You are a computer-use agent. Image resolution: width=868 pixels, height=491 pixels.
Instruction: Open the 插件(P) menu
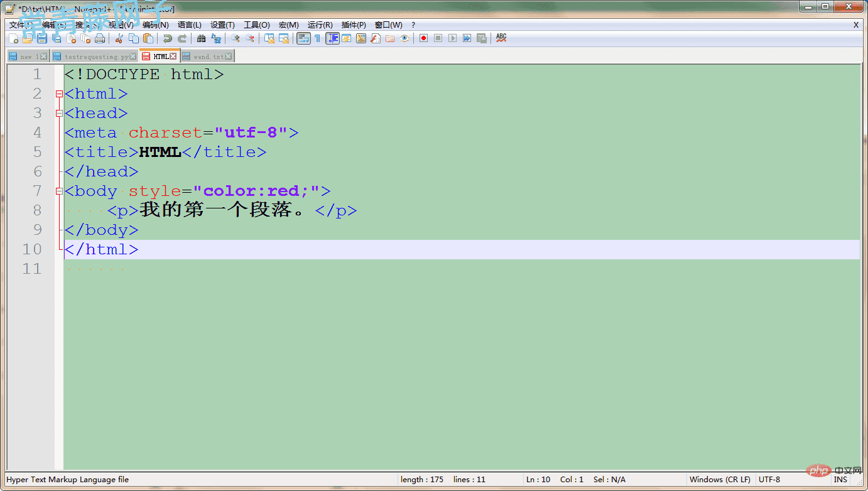354,25
